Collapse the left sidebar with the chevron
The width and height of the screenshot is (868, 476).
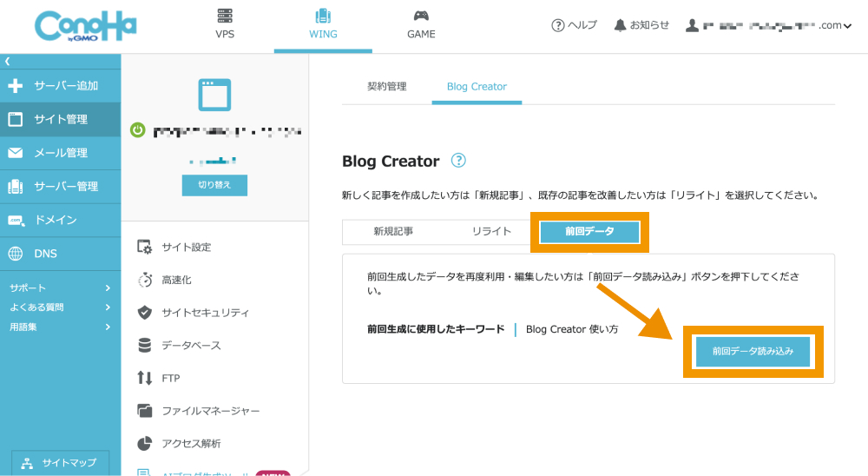tap(7, 62)
